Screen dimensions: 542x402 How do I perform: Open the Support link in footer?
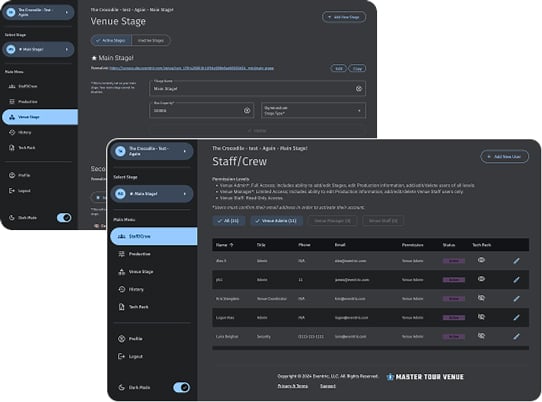click(x=328, y=386)
